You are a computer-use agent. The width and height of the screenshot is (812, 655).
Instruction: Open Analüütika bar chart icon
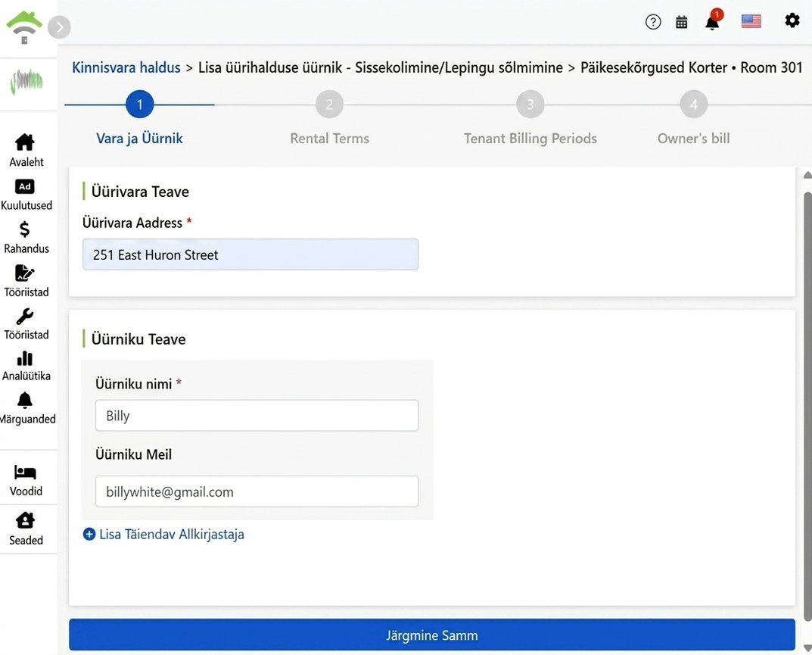pyautogui.click(x=24, y=358)
